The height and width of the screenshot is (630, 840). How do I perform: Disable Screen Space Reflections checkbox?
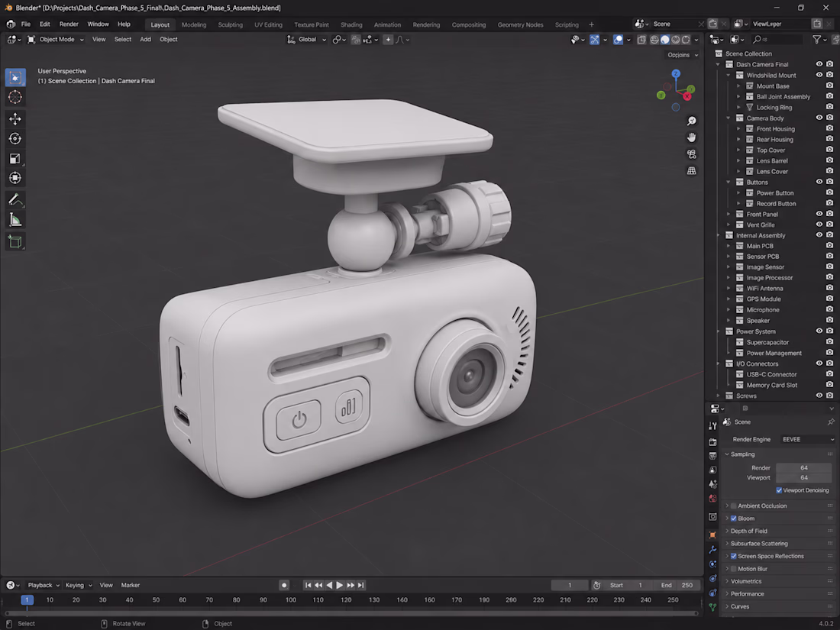733,556
